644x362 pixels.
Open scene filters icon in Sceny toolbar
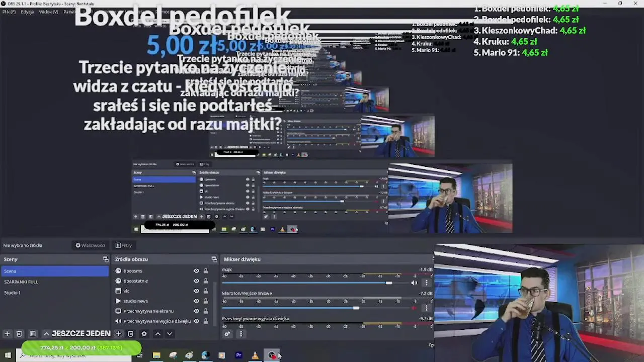pos(33,334)
